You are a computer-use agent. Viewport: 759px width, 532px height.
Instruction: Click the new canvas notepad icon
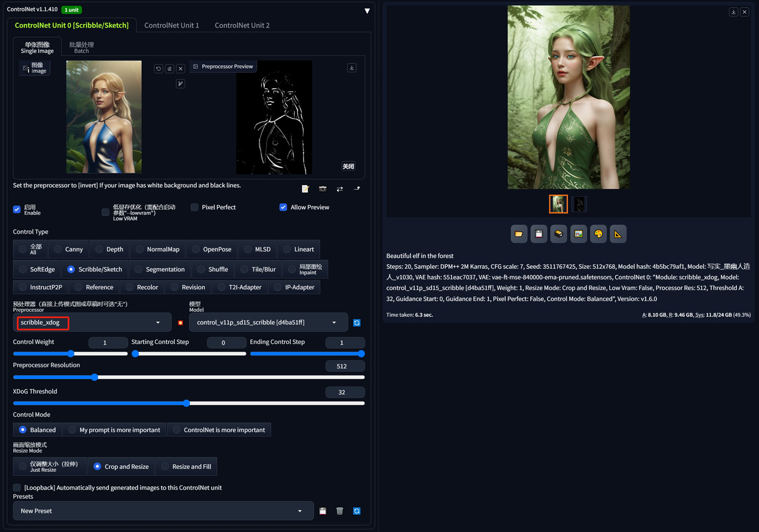click(x=305, y=189)
